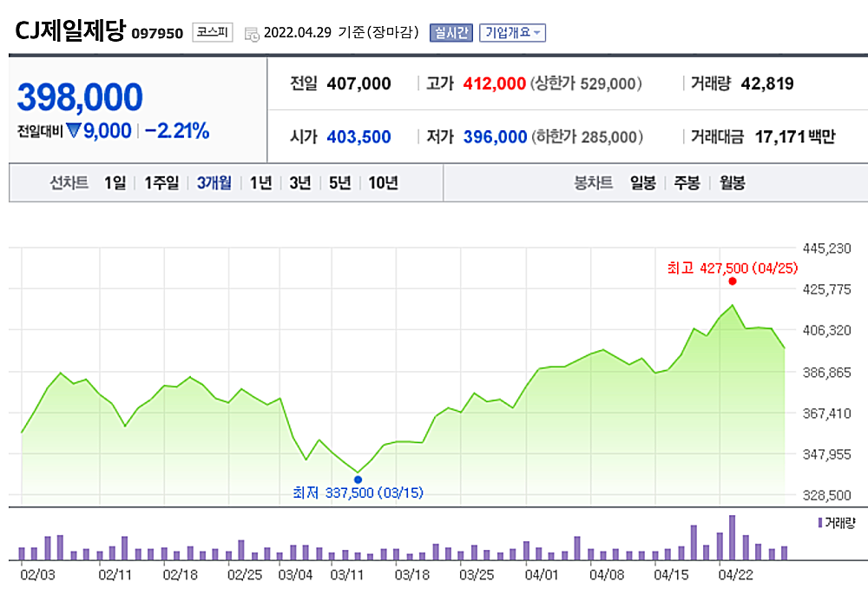Screen dimensions: 868x602
Task: Click the calendar icon beside the date
Action: 252,33
